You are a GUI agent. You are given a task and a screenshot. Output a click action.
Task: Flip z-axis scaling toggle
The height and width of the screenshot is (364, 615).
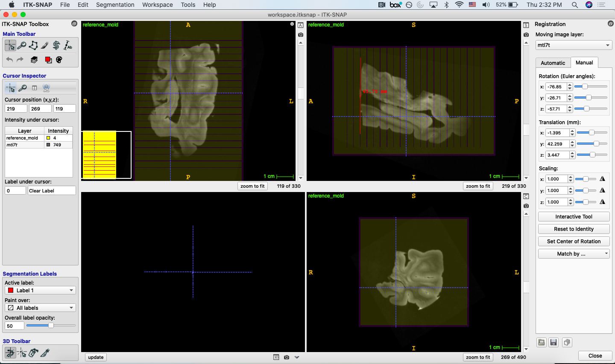602,202
